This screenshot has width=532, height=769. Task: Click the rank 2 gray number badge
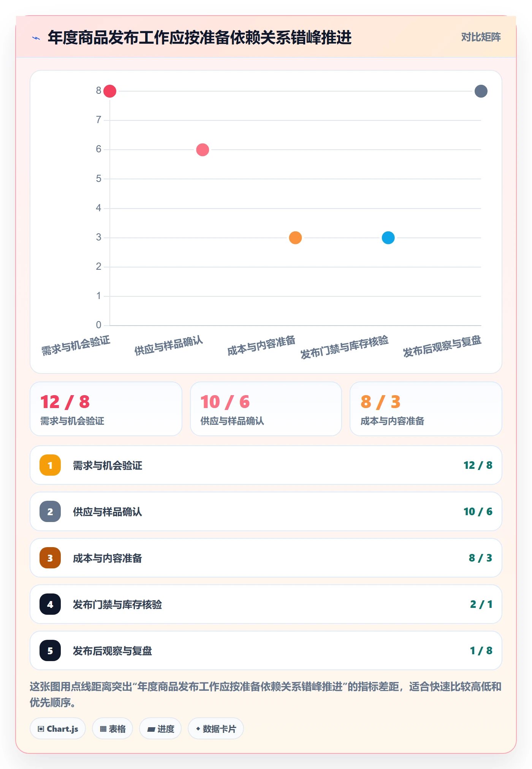tap(50, 511)
